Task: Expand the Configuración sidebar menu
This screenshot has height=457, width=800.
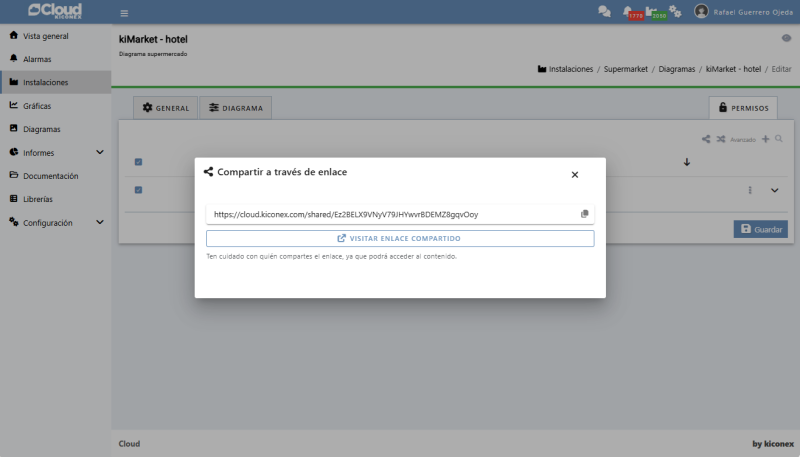Action: pyautogui.click(x=99, y=223)
